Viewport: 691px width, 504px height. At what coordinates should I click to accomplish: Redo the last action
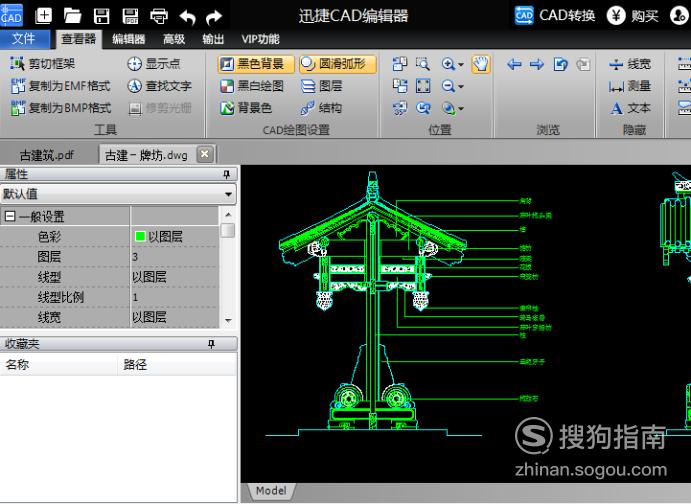coord(214,17)
